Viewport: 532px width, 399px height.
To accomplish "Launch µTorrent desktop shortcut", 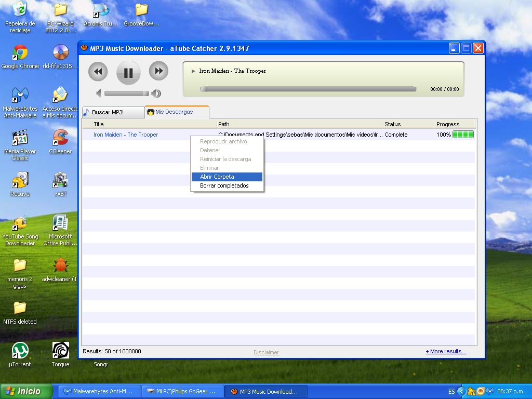I will (20, 355).
